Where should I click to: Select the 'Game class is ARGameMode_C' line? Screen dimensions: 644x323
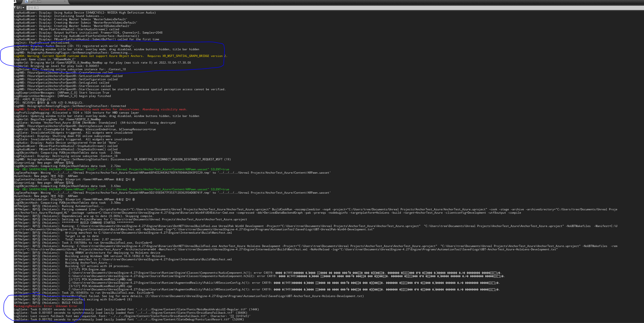coord(45,59)
